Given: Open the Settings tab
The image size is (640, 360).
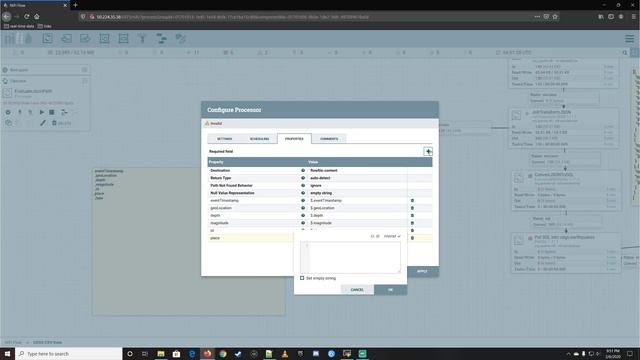Looking at the screenshot, I should [x=224, y=139].
